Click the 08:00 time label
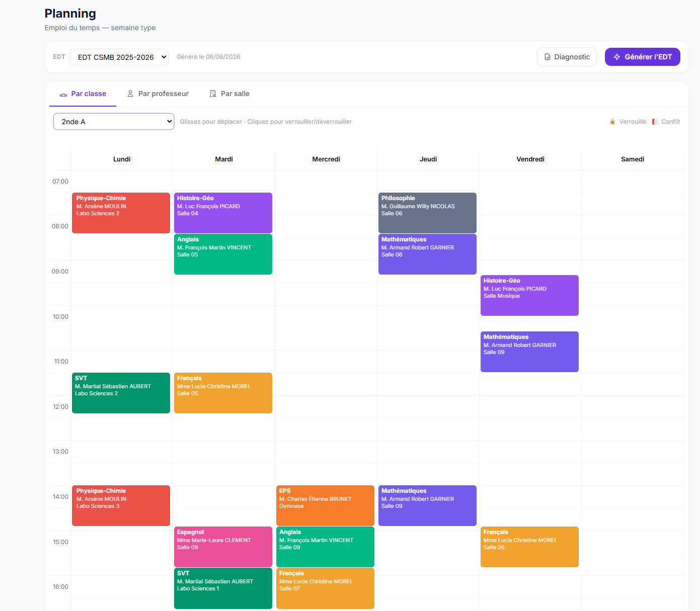This screenshot has width=700, height=611. [x=60, y=226]
